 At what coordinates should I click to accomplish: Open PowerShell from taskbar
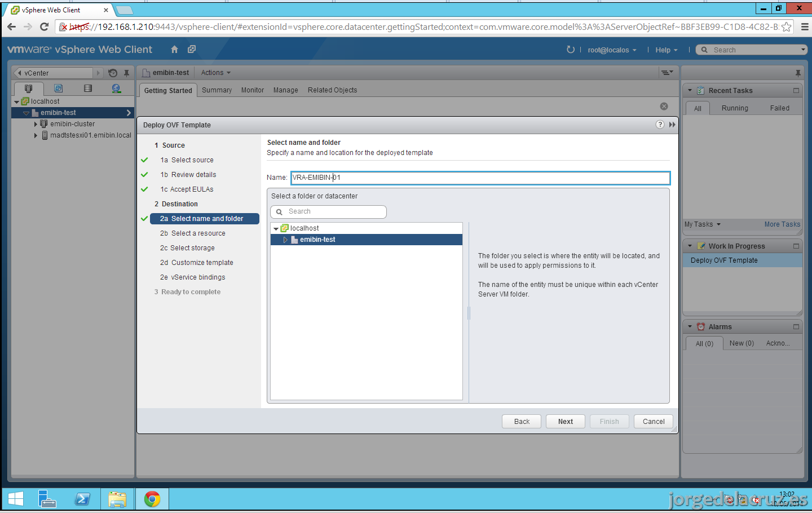pyautogui.click(x=82, y=499)
